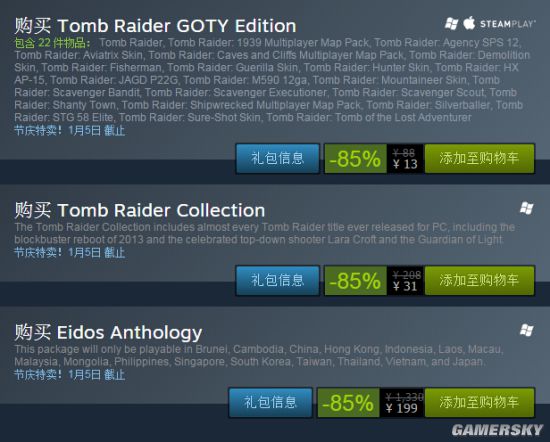The width and height of the screenshot is (550, 442).
Task: Click the ¥31 discounted price for Tomb Raider Collection
Action: pyautogui.click(x=405, y=286)
